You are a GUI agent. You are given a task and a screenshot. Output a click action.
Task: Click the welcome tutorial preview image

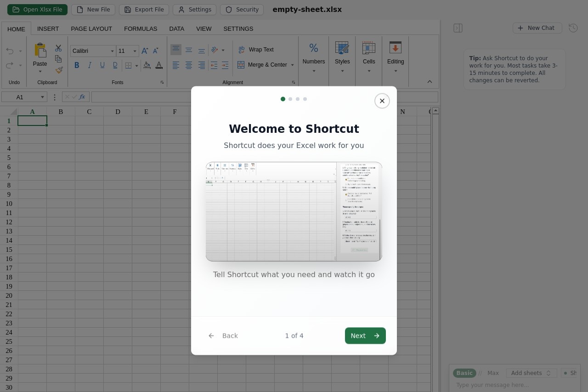294,211
